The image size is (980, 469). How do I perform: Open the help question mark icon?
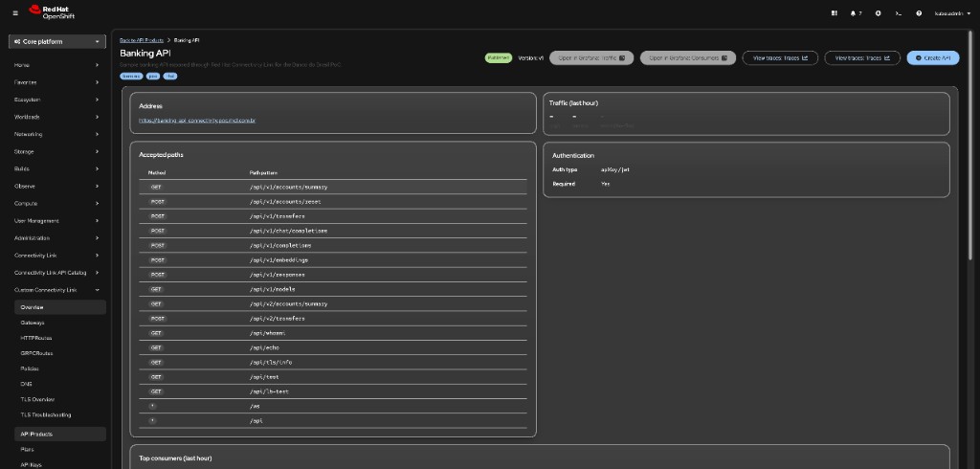tap(919, 13)
